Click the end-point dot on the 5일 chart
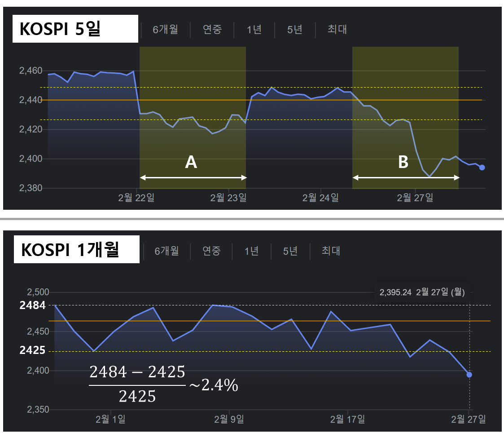 click(x=482, y=167)
